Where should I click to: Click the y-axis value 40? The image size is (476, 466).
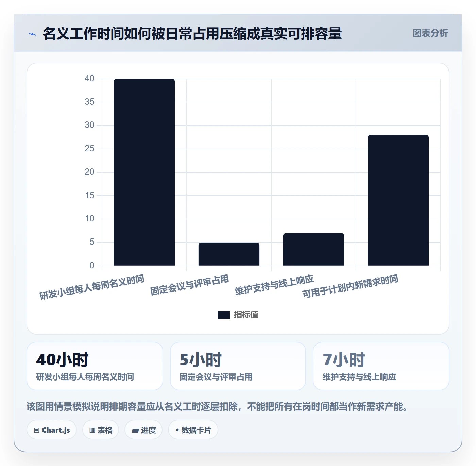coord(89,79)
